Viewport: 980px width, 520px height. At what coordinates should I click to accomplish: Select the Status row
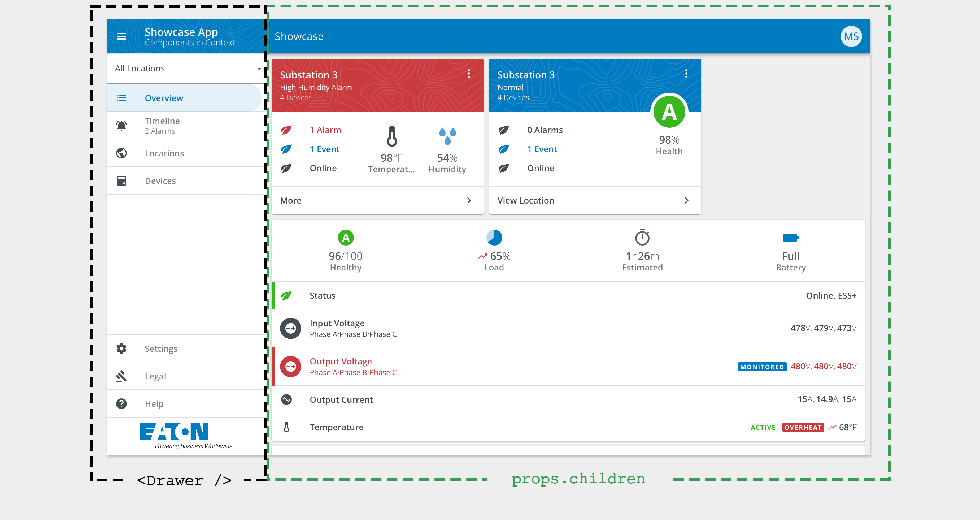(x=568, y=296)
